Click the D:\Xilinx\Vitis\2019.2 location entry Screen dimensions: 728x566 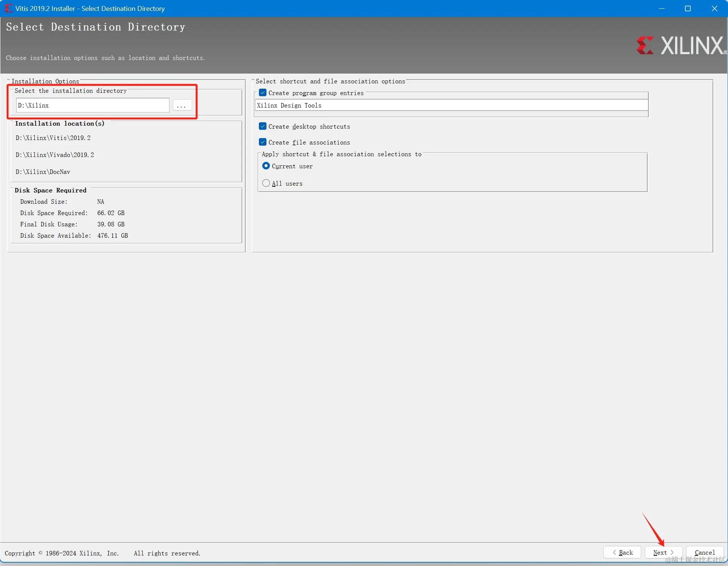pyautogui.click(x=53, y=138)
